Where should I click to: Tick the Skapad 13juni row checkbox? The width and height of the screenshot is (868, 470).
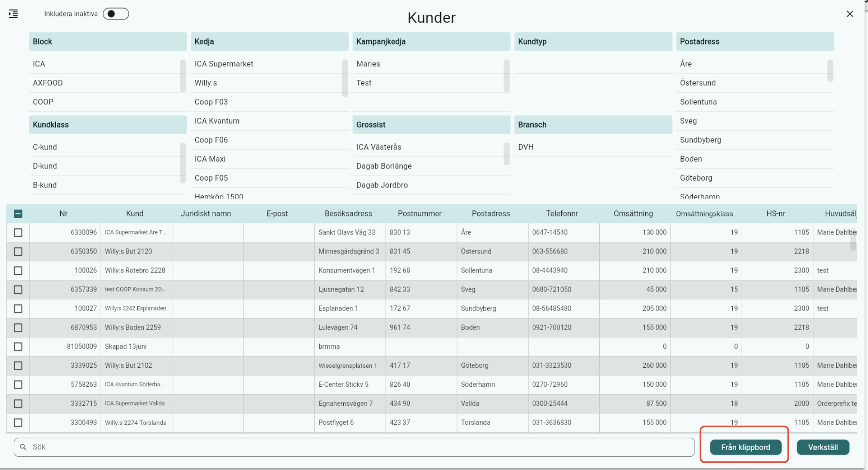point(18,347)
